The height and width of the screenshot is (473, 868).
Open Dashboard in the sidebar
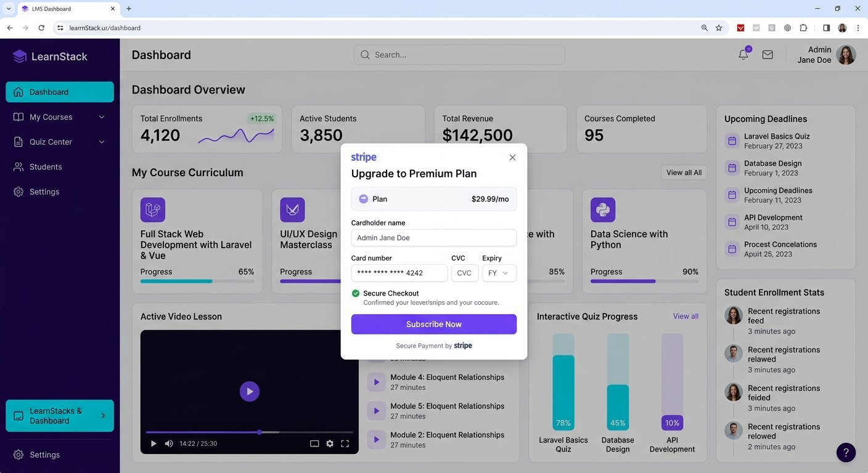click(x=60, y=92)
